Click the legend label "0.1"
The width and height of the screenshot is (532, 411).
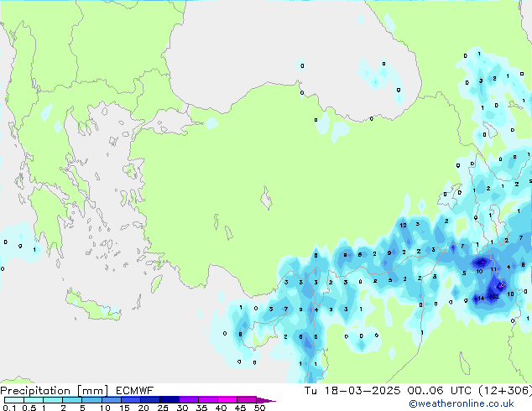9,408
